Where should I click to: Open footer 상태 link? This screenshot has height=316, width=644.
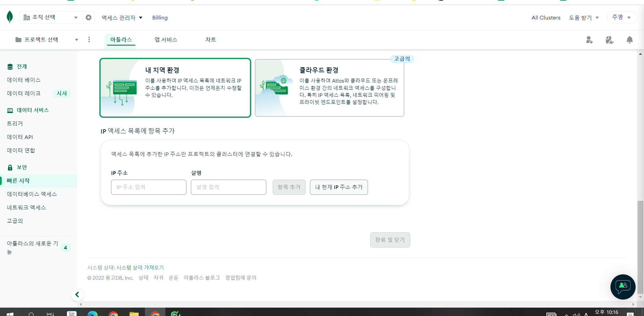click(x=143, y=278)
